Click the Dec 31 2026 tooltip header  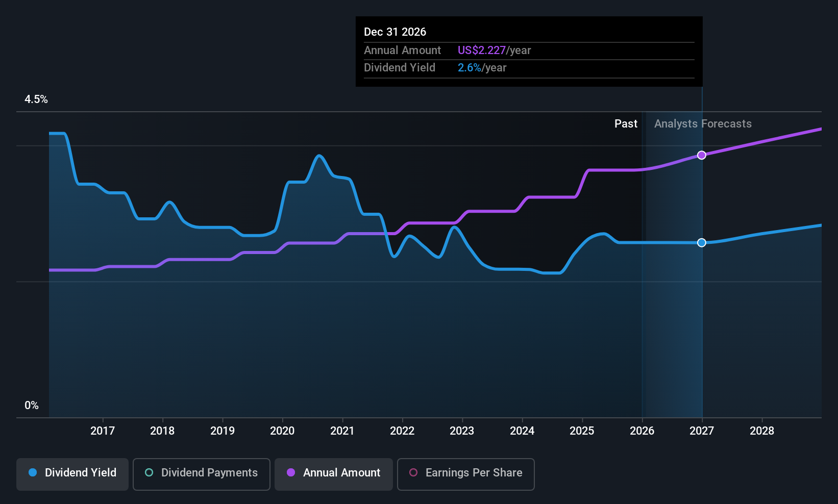[395, 32]
